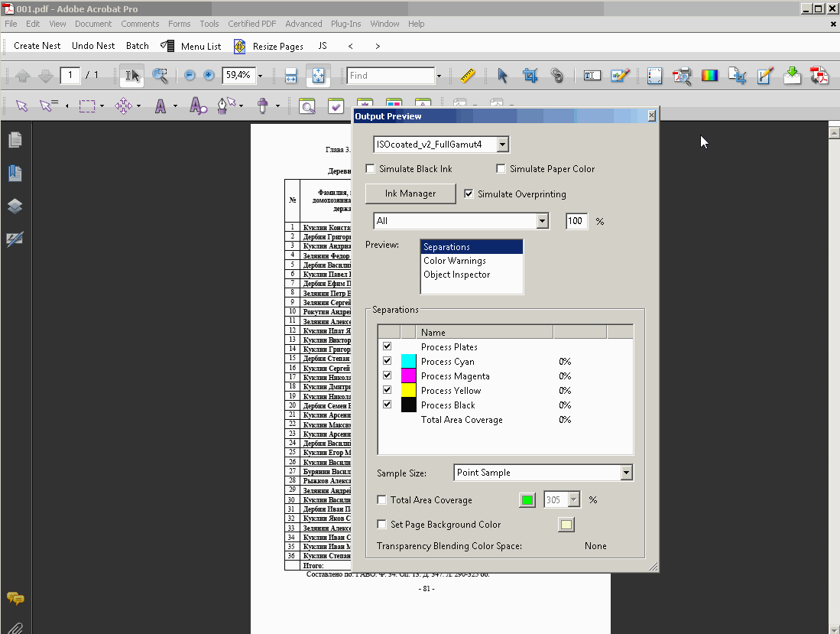Select the purple pen nib tool
840x634 pixels.
click(x=226, y=105)
